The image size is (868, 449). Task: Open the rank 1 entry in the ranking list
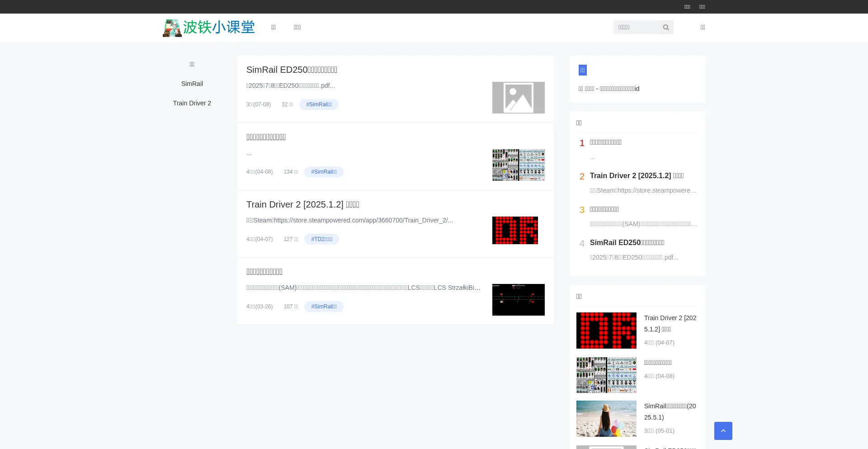(605, 142)
